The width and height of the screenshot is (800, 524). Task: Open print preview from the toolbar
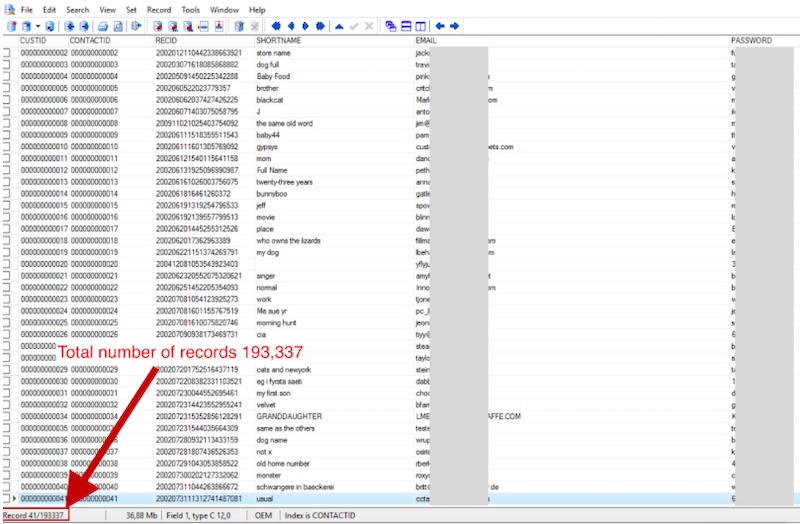coord(118,26)
